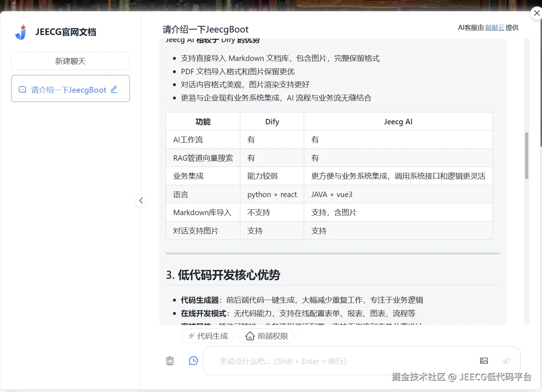Select the 请介绍一下JeecgBoot conversation
Image resolution: width=542 pixels, height=392 pixels.
click(x=70, y=89)
